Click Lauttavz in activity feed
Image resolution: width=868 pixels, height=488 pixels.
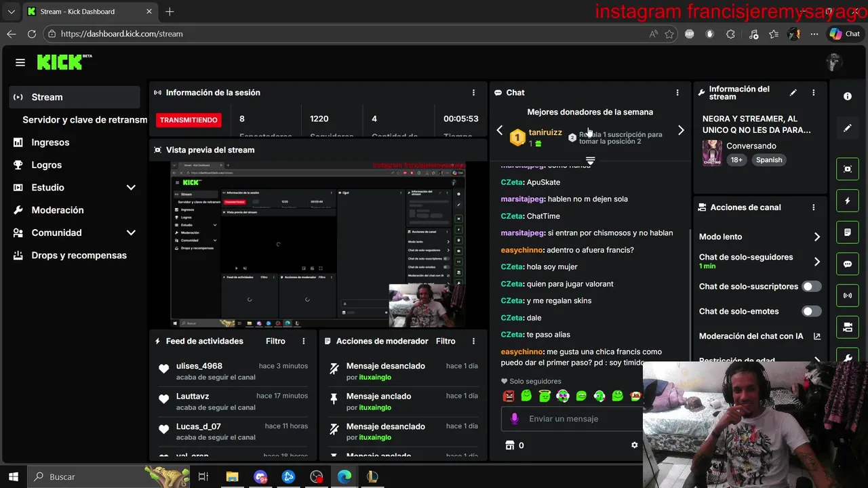click(x=193, y=396)
